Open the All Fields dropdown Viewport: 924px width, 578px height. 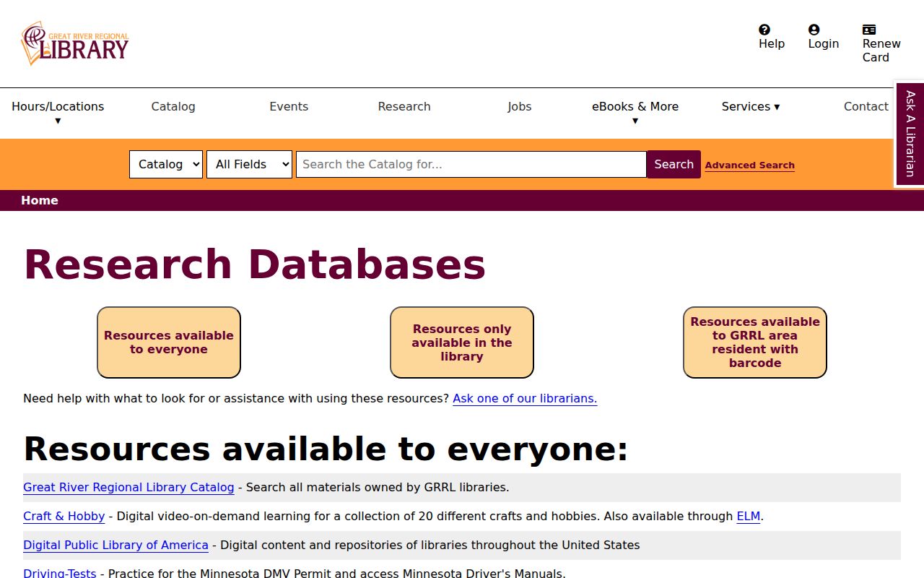tap(249, 164)
